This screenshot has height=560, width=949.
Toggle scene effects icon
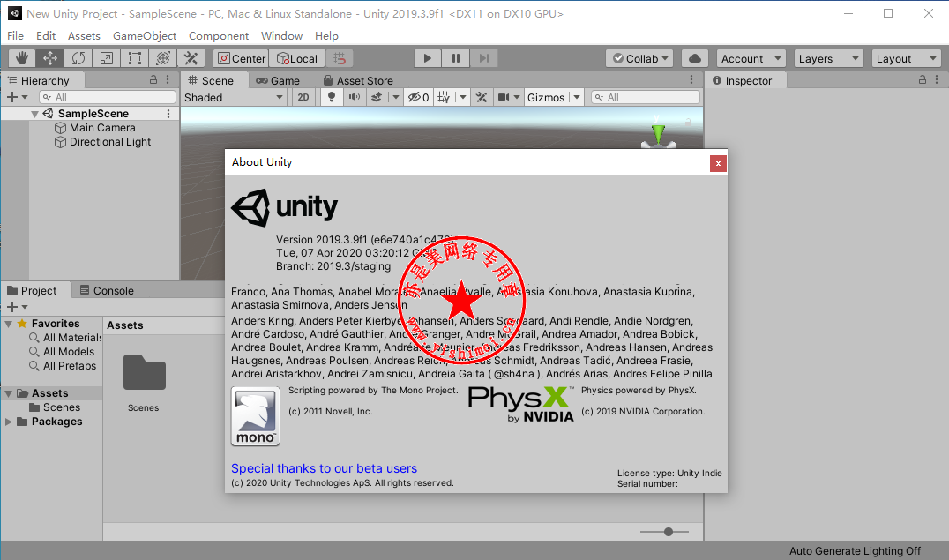tap(377, 98)
